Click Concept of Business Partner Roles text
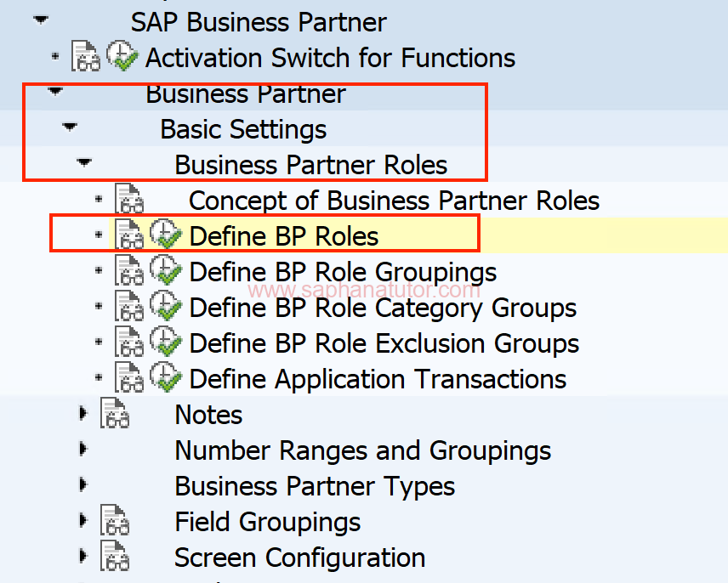 click(x=394, y=201)
